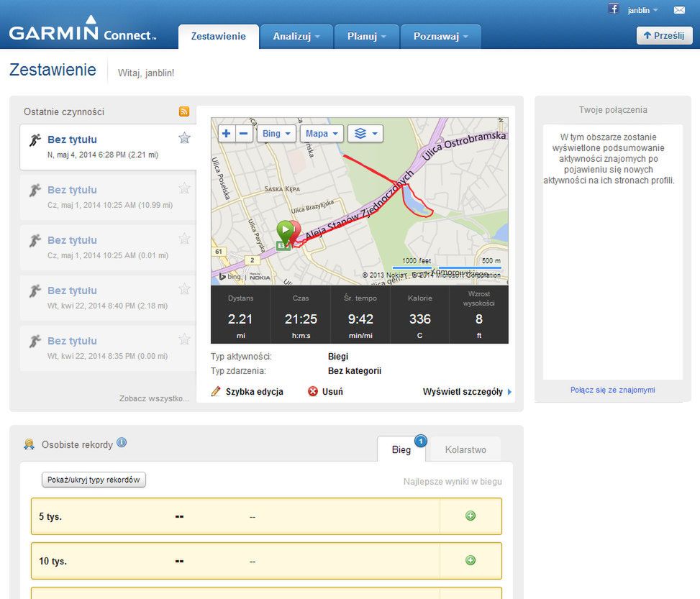Click Usuń link text

(x=332, y=392)
